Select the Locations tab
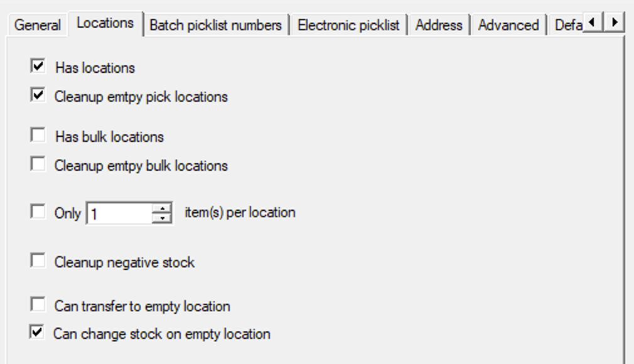634x364 pixels. [x=105, y=23]
